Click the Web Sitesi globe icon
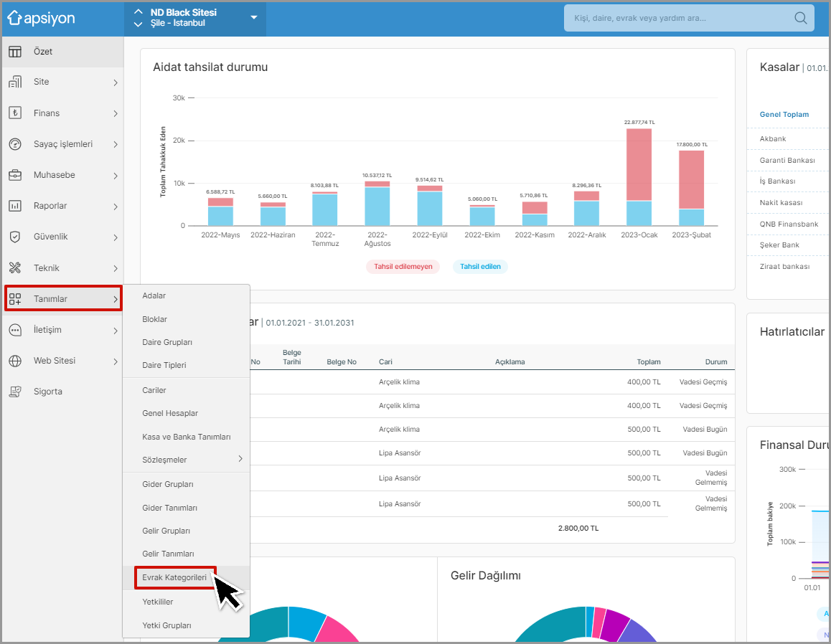 click(15, 361)
